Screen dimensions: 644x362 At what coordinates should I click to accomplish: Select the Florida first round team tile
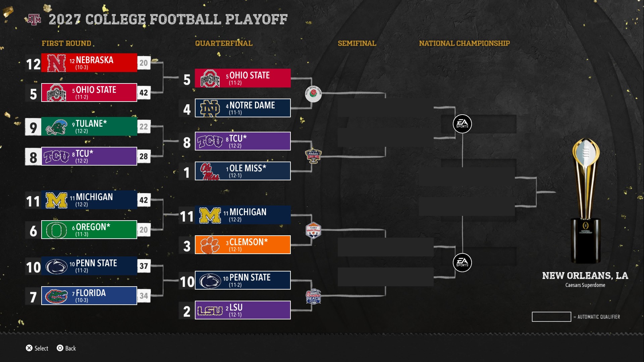tap(89, 296)
